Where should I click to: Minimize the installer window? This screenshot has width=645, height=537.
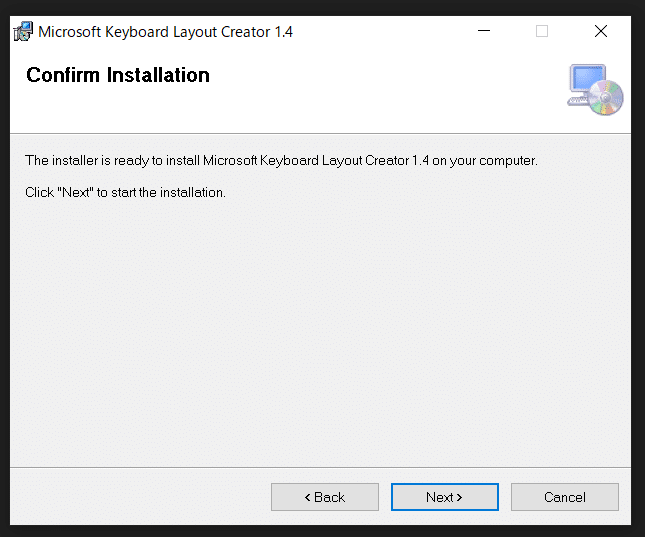pyautogui.click(x=484, y=31)
